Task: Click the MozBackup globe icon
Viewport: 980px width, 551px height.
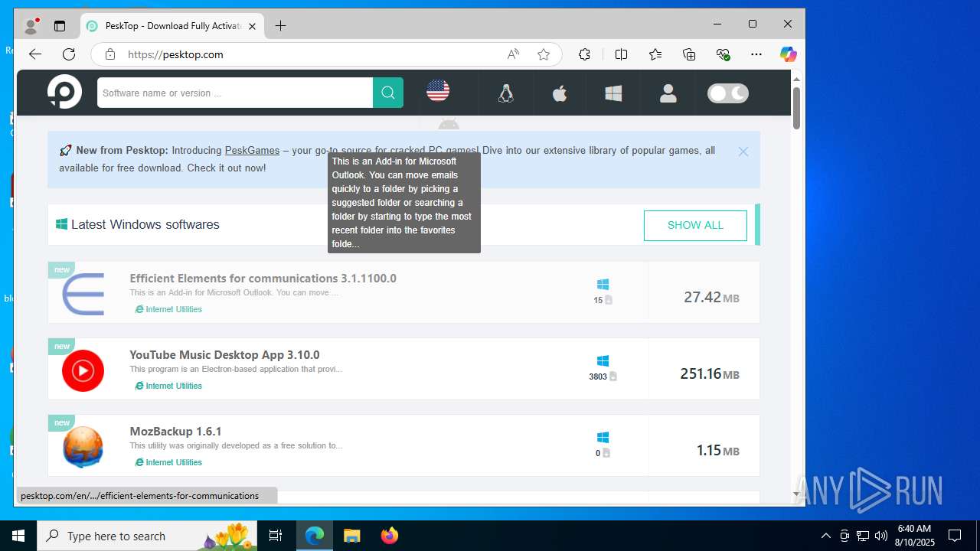Action: (83, 447)
